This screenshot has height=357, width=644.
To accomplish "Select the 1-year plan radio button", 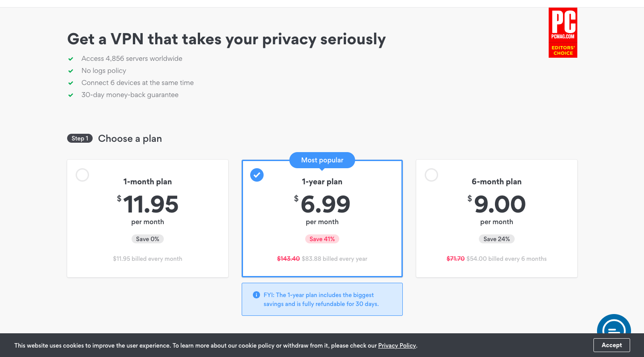I will (x=257, y=175).
